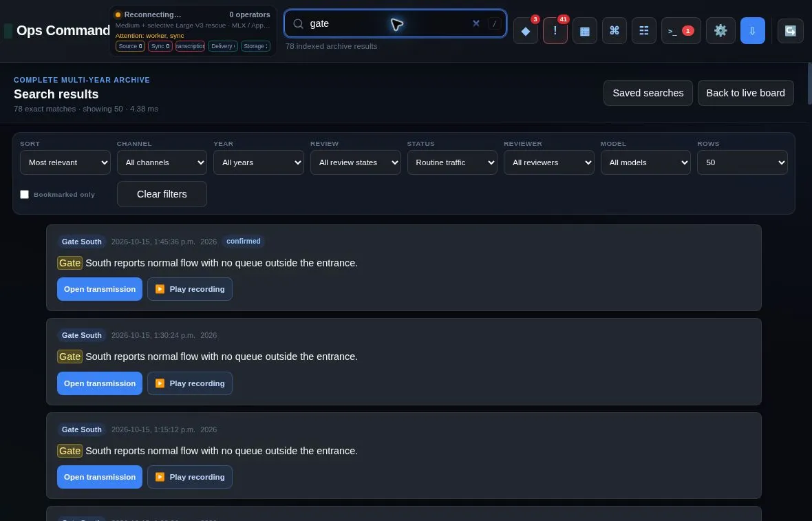This screenshot has width=812, height=521.
Task: Click the '78 exact matches' summary line
Action: [86, 109]
